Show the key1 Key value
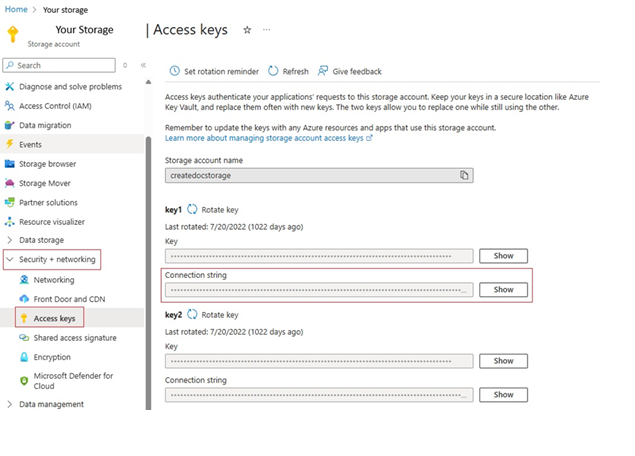Viewport: 635px width, 456px height. click(503, 256)
